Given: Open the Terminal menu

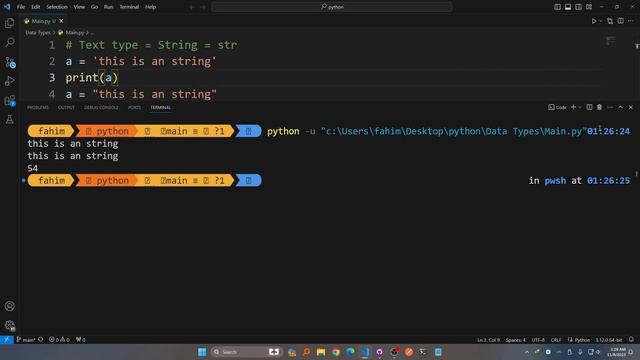Looking at the screenshot, I should click(x=129, y=7).
